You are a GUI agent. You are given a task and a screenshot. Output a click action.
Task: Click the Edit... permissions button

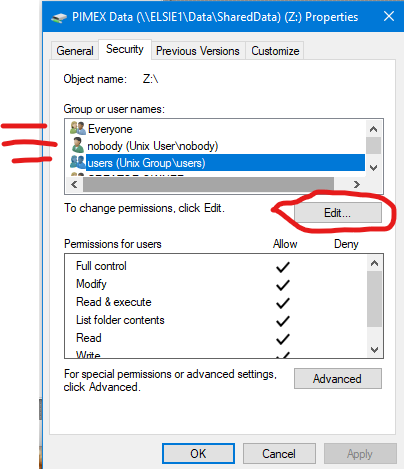(x=338, y=212)
